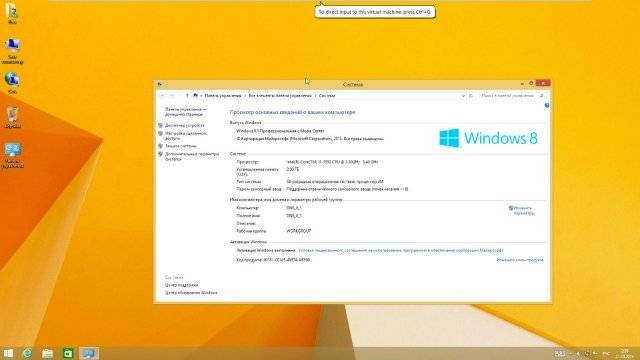Click the Back arrow in System window

(162, 96)
